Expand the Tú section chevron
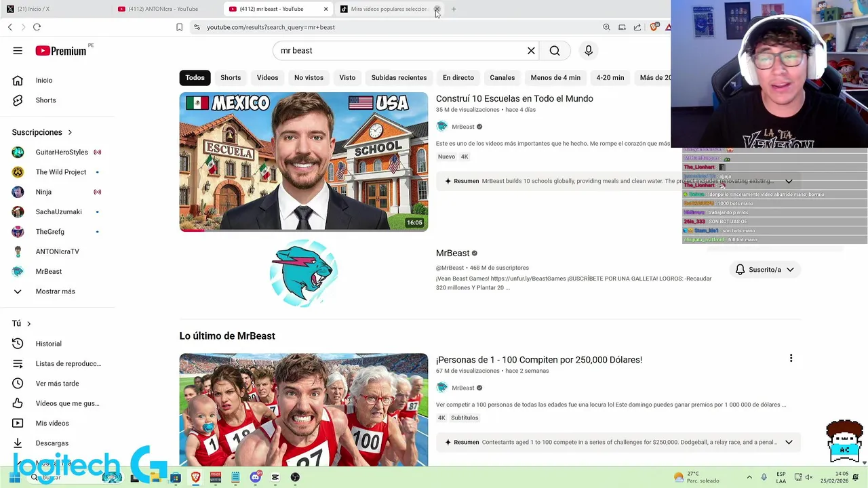Image resolution: width=868 pixels, height=488 pixels. pos(28,324)
